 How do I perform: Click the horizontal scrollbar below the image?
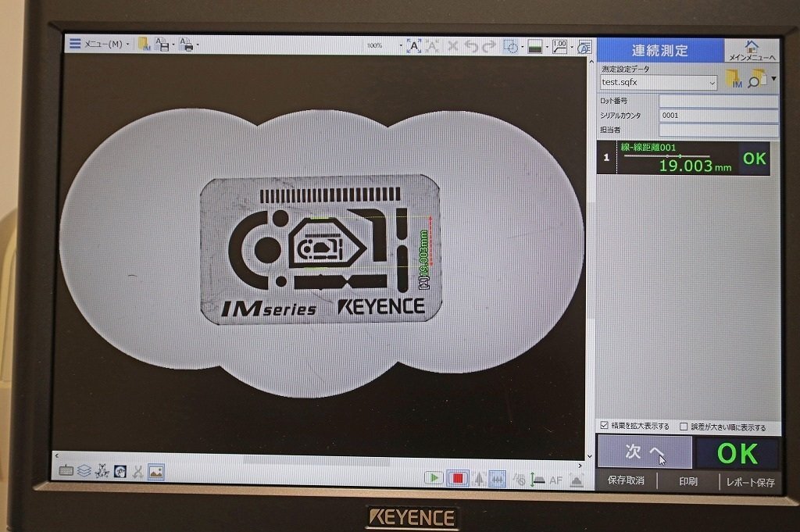pyautogui.click(x=316, y=461)
